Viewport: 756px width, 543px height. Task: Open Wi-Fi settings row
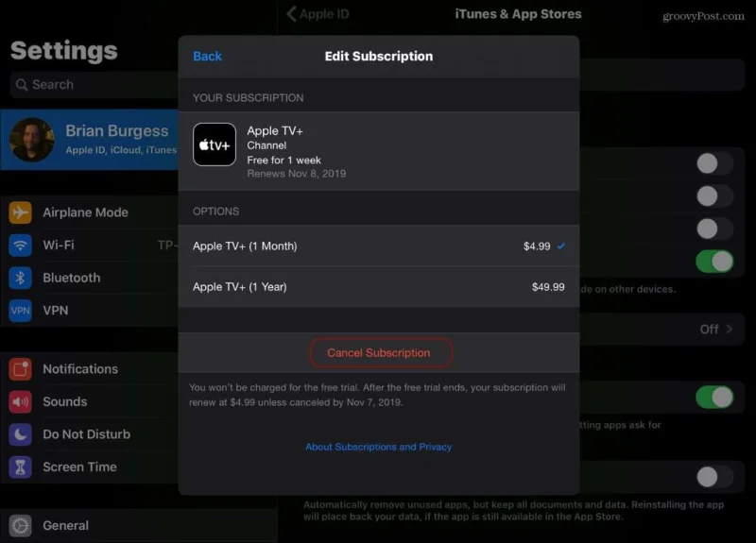point(90,246)
